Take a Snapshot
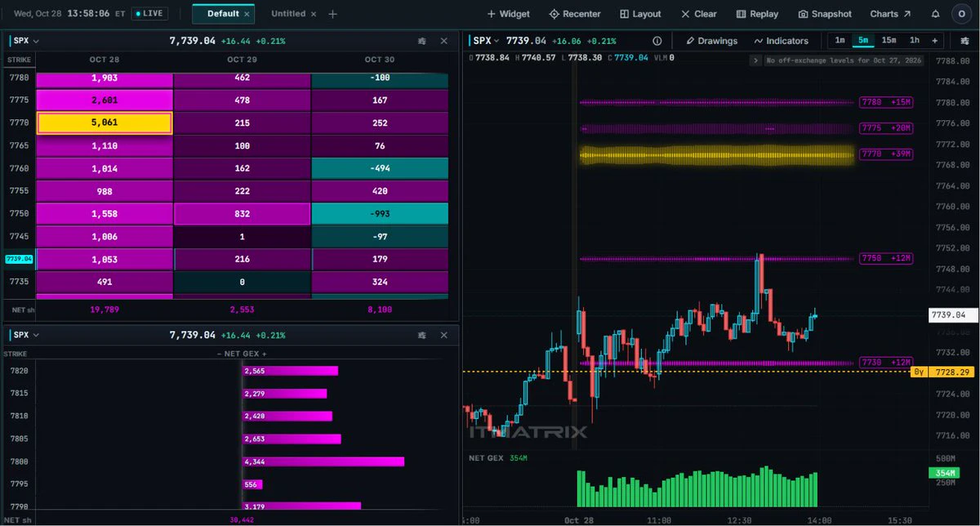 coord(825,14)
